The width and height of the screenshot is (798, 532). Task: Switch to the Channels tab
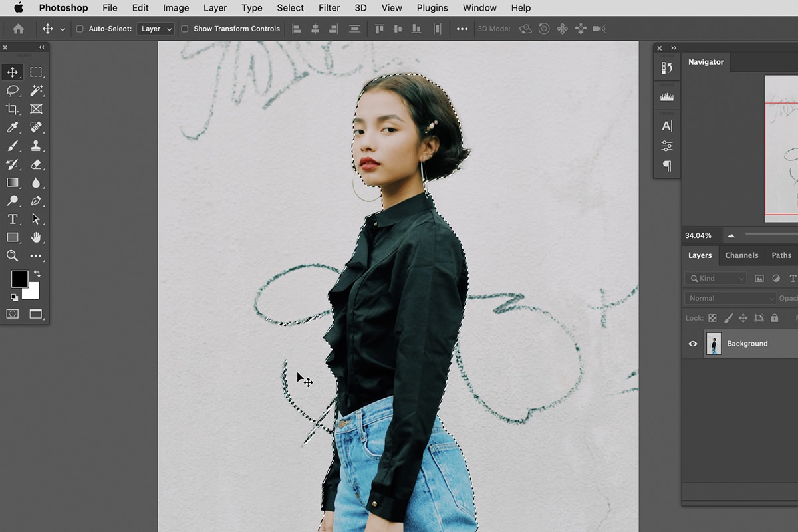tap(741, 255)
